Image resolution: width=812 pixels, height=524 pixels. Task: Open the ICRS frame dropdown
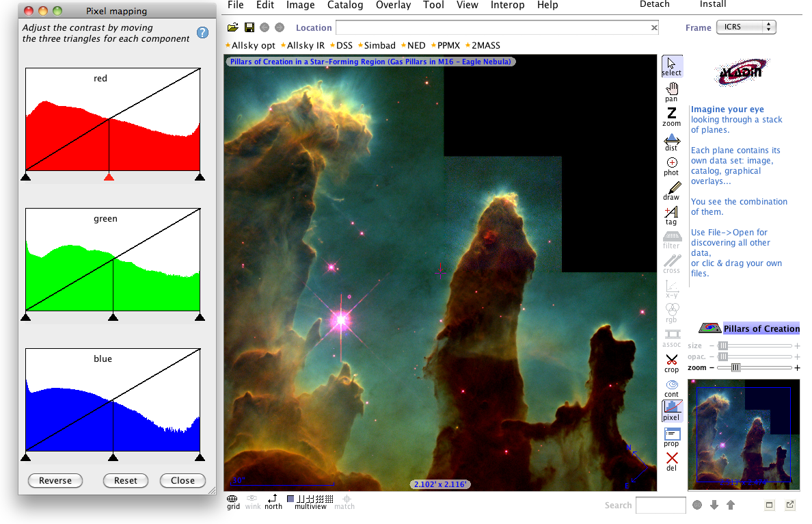pos(746,27)
